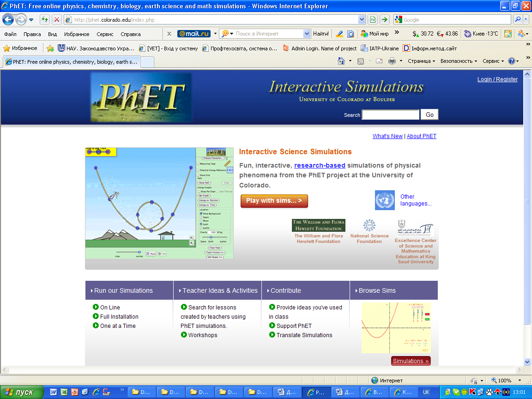Click the Play with sims button

[x=274, y=201]
